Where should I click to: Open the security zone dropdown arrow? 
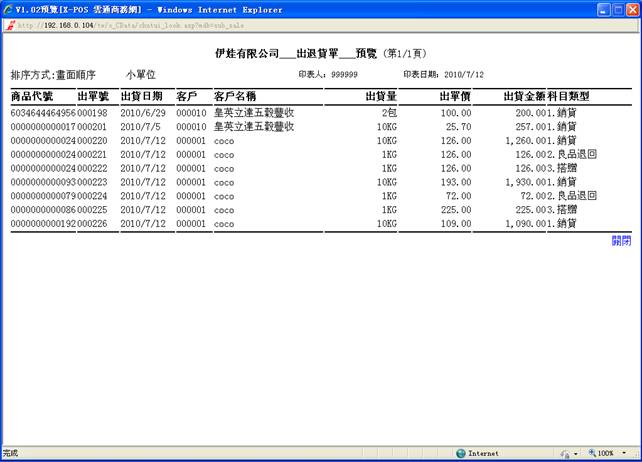point(576,453)
